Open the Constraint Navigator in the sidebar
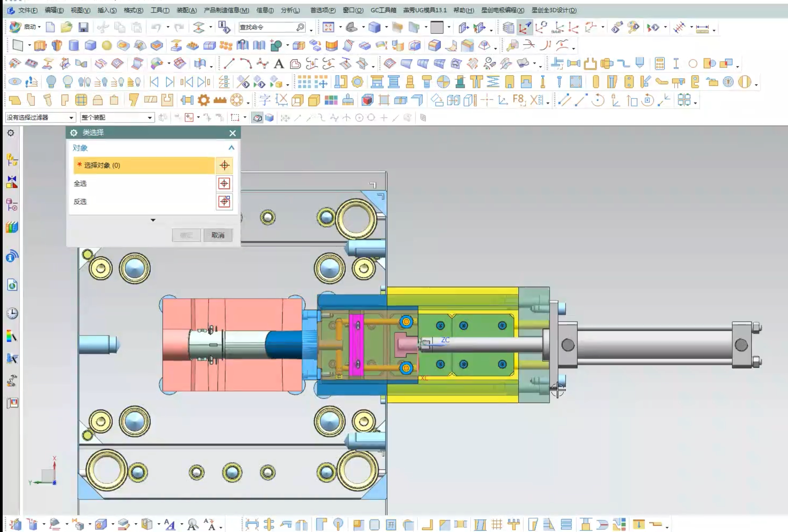This screenshot has height=532, width=788. coord(12,182)
